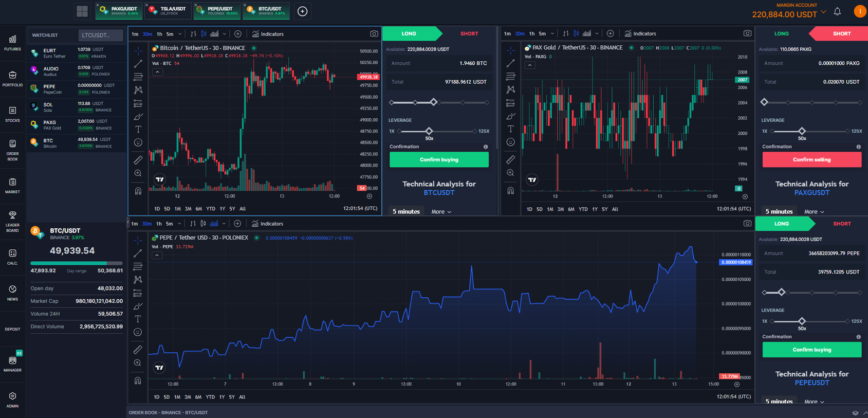
Task: Switch to the PEPE/USDT tab
Action: [217, 11]
